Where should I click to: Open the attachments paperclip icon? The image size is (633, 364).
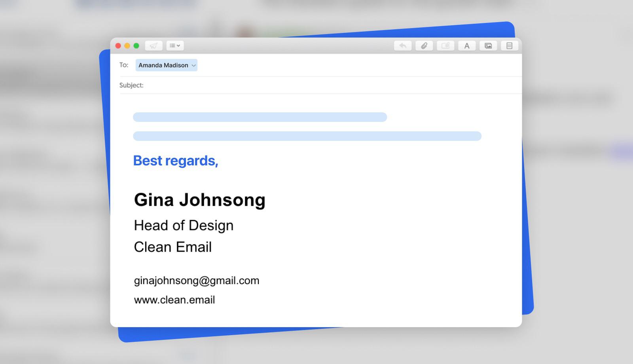[x=424, y=45]
